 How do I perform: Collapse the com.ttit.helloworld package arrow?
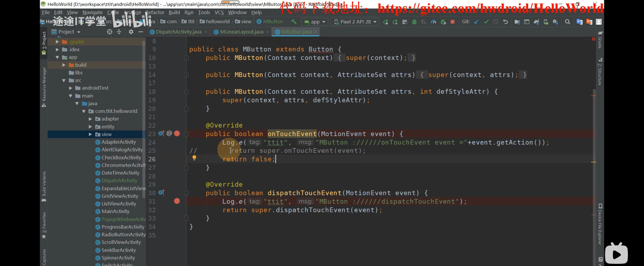point(84,111)
